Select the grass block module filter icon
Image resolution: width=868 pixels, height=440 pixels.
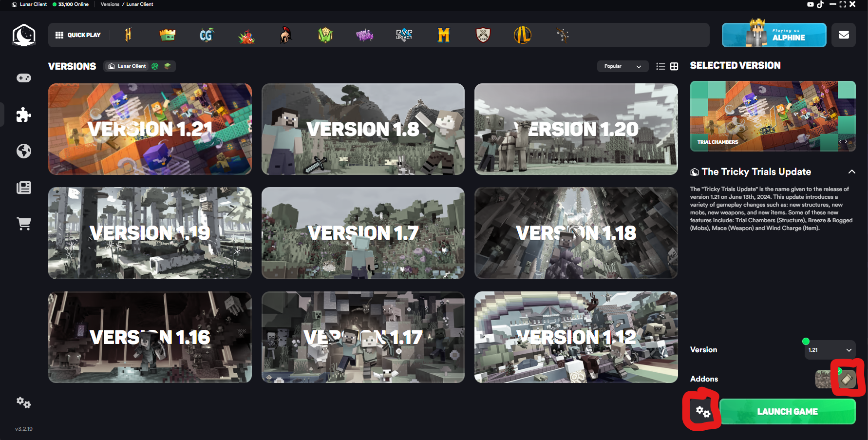168,66
